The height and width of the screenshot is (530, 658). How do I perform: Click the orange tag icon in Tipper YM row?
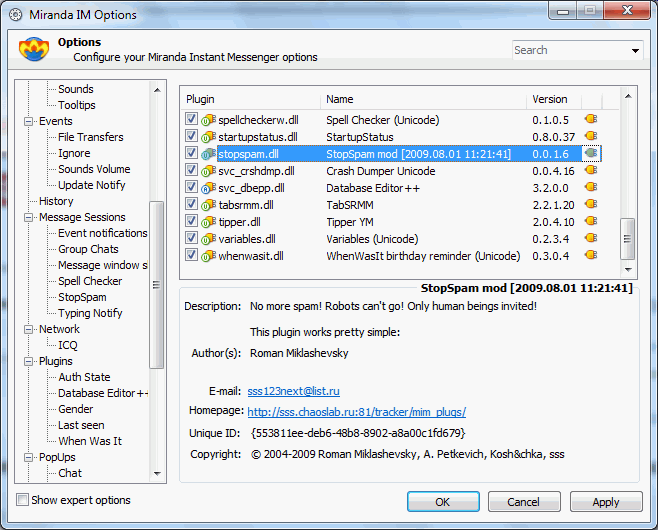(591, 221)
